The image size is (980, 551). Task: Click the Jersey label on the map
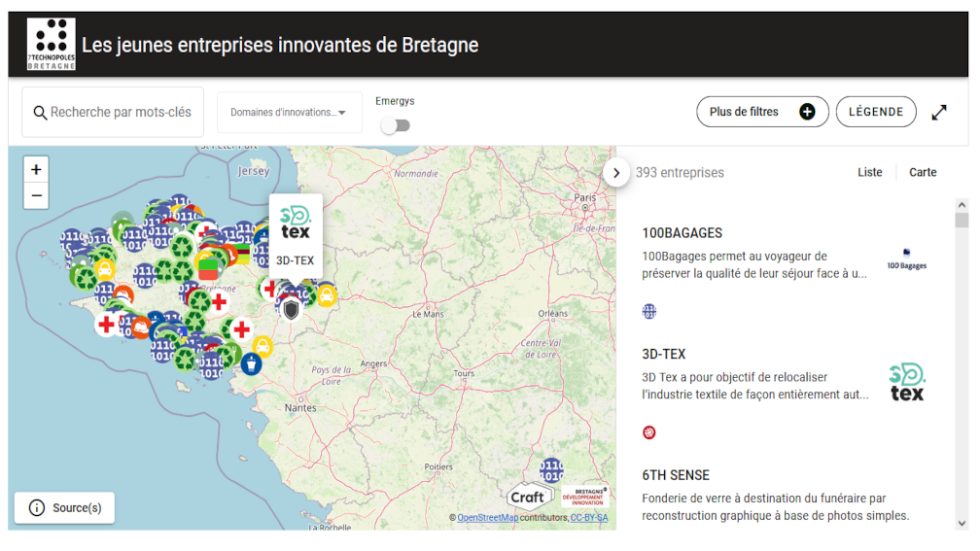(x=254, y=171)
